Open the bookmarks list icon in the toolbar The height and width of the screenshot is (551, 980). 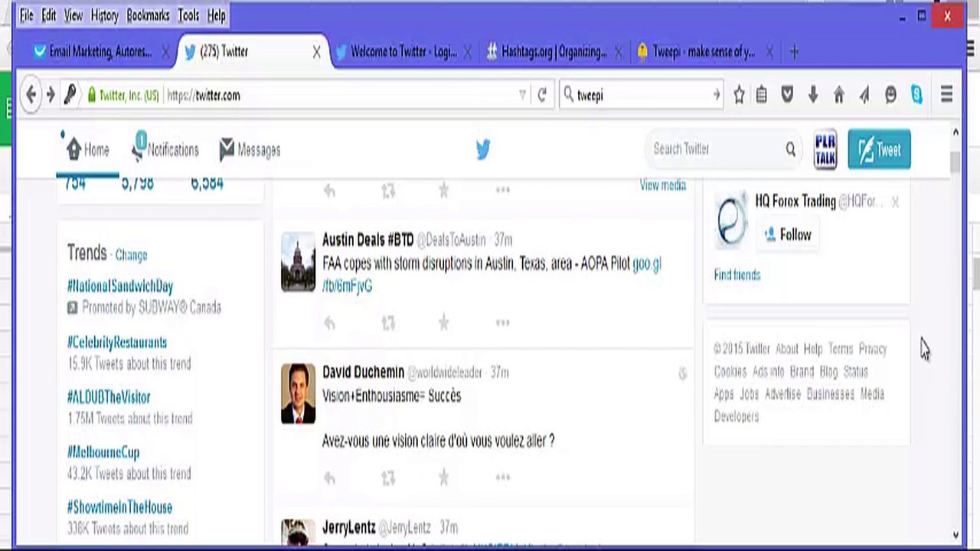761,95
